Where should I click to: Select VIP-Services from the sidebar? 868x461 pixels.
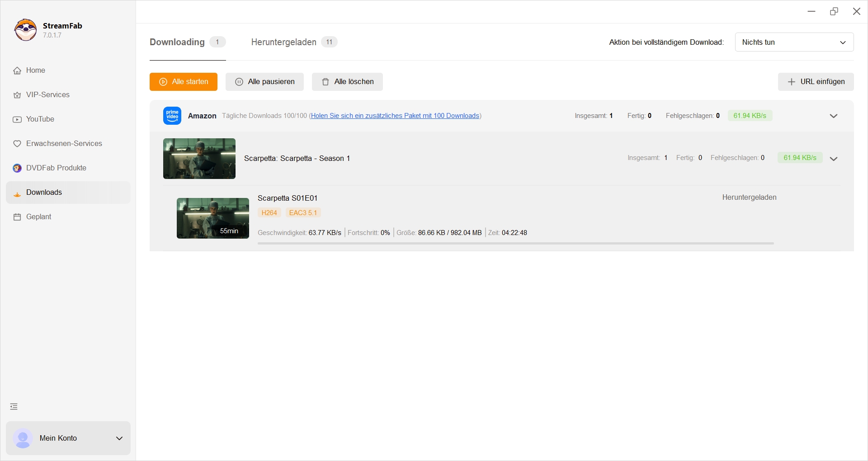(x=47, y=94)
